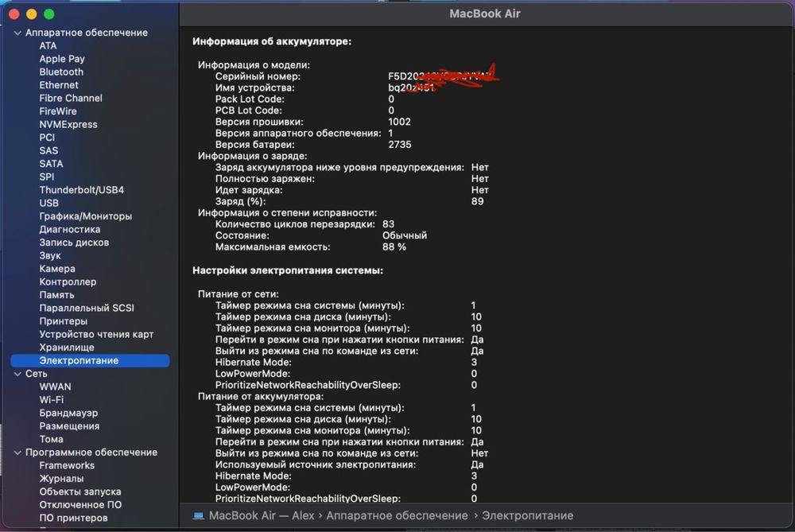Click Настройки электропитания системы heading
Image resolution: width=795 pixels, height=532 pixels.
pyautogui.click(x=288, y=270)
